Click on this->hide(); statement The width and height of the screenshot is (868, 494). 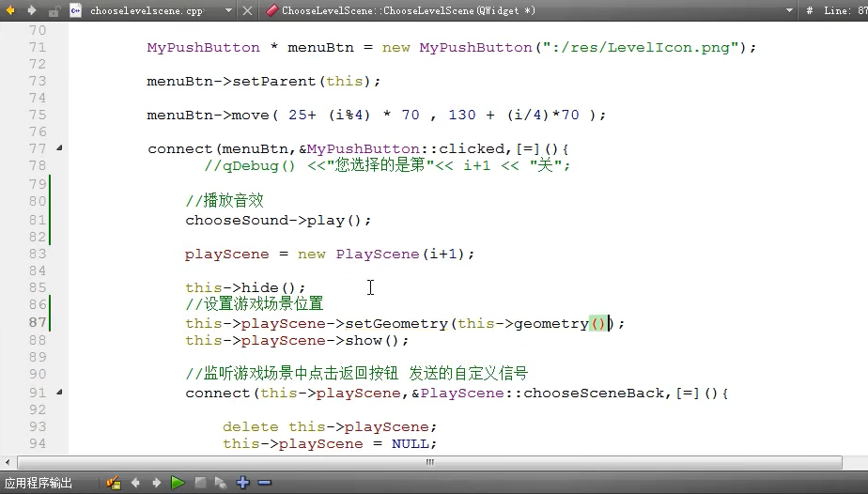pos(245,287)
